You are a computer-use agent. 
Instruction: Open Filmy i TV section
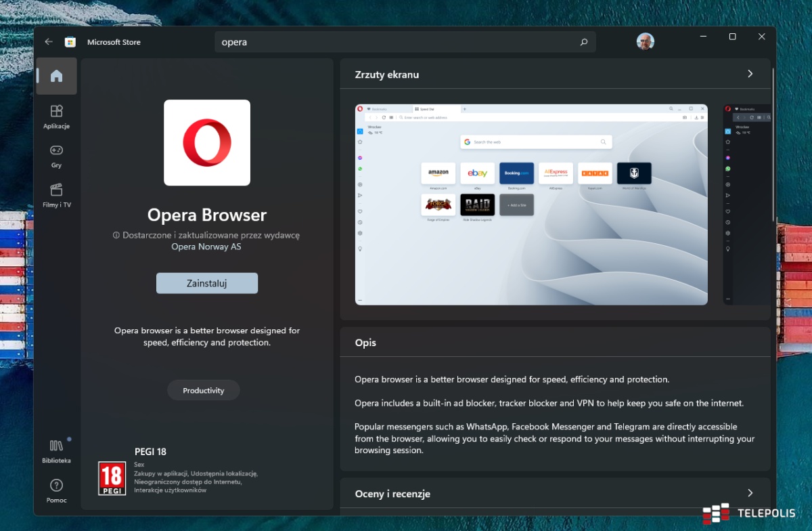pyautogui.click(x=56, y=194)
